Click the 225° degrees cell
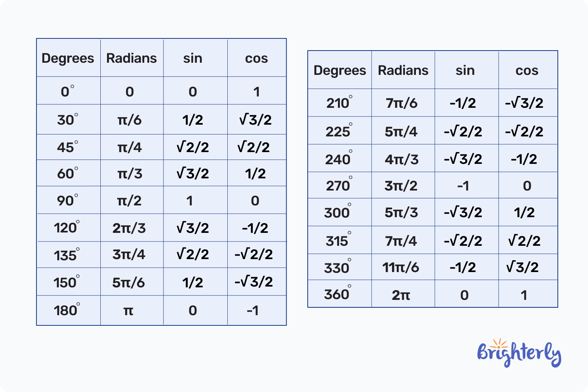The image size is (588, 392). 339,131
